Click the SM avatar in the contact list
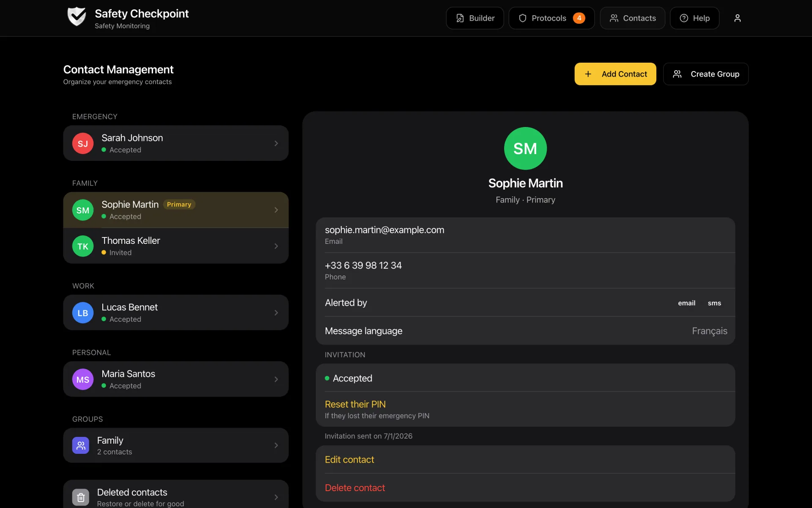 point(83,210)
